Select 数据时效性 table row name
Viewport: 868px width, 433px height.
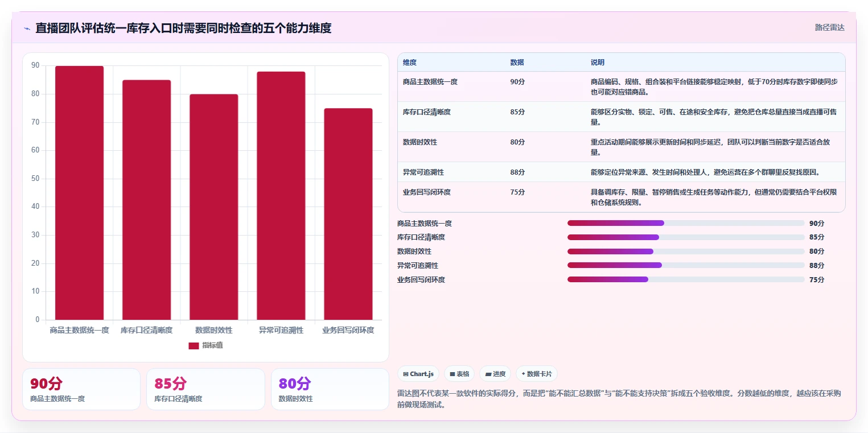419,142
